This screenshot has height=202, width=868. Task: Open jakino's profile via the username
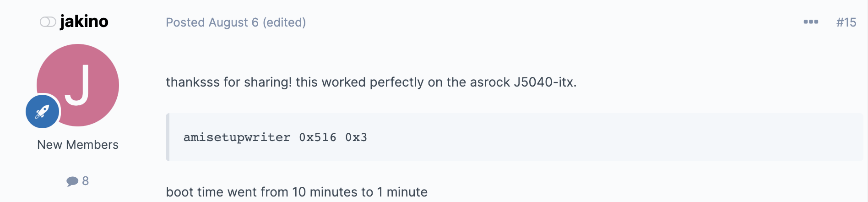tap(84, 22)
